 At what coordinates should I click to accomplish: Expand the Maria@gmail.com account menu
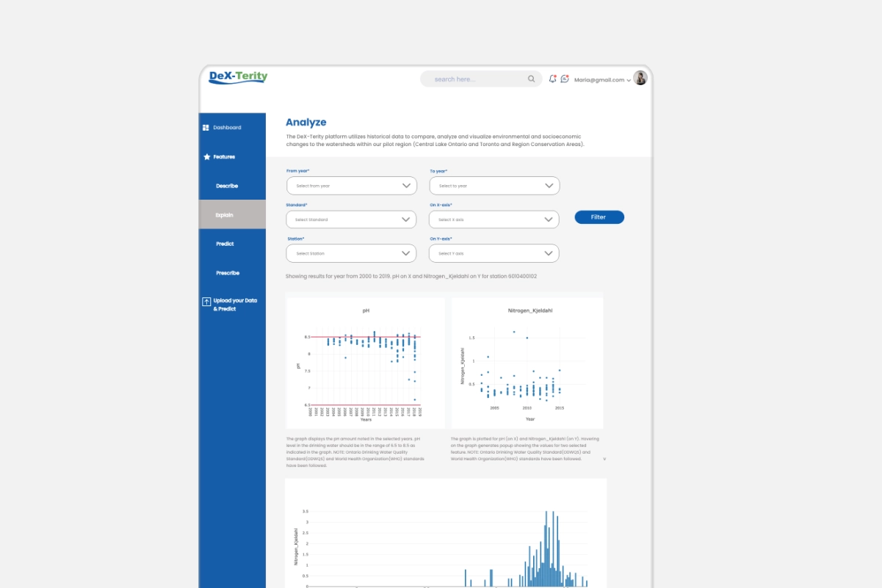pos(602,80)
